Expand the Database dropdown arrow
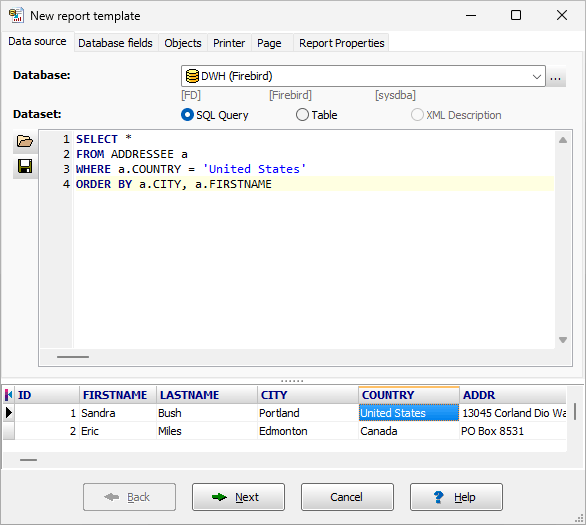This screenshot has width=586, height=525. tap(537, 77)
